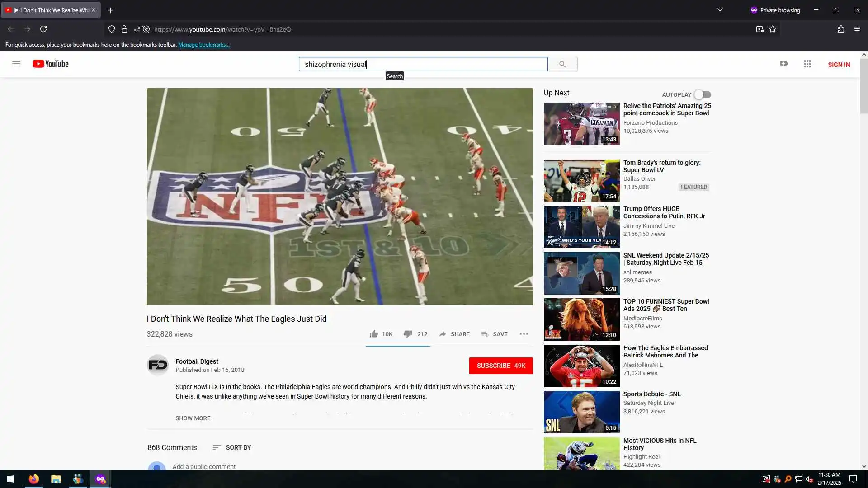Image resolution: width=868 pixels, height=488 pixels.
Task: Toggle the Autoplay switch
Action: (703, 94)
